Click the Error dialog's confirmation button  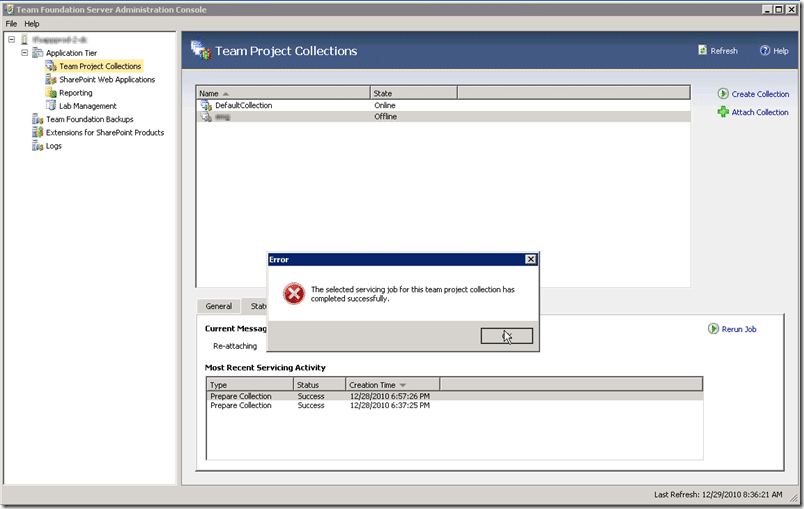click(x=507, y=336)
